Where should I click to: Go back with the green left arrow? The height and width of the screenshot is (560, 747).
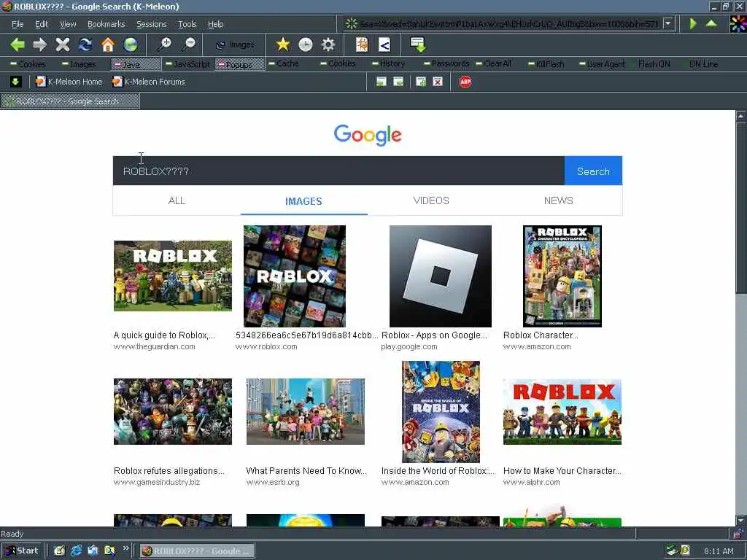(x=18, y=44)
